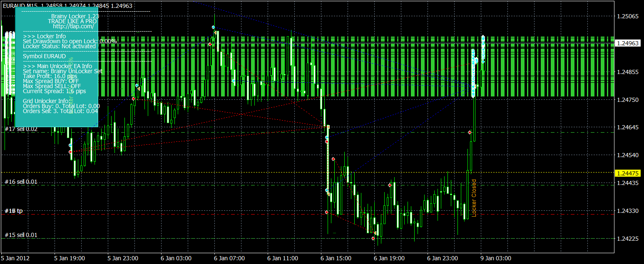
Task: Click the 1.24330 price scale label
Action: click(628, 211)
